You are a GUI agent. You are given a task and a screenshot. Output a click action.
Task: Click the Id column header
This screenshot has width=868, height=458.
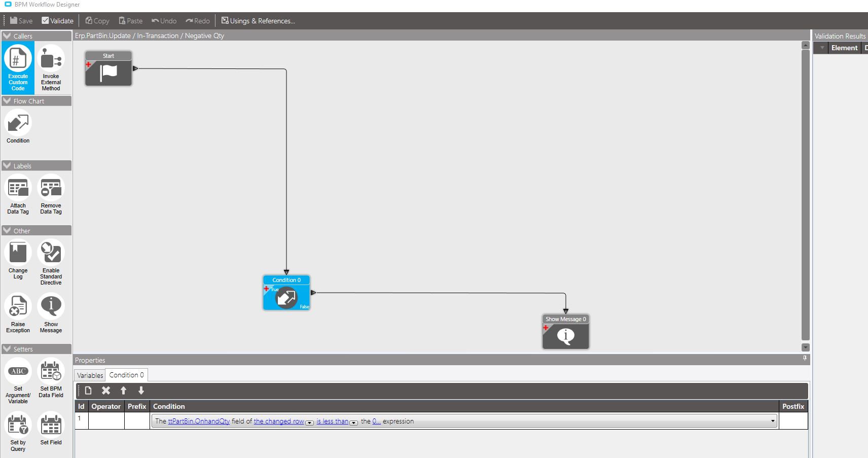point(81,406)
